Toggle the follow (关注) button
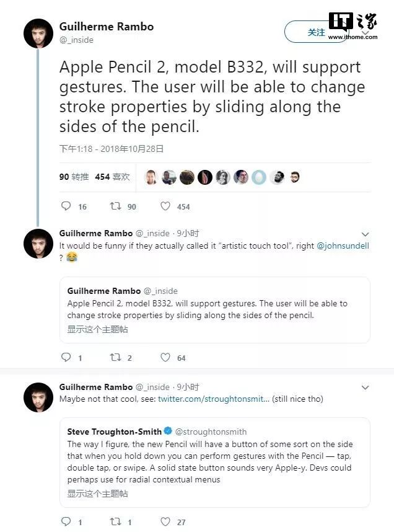 [316, 32]
